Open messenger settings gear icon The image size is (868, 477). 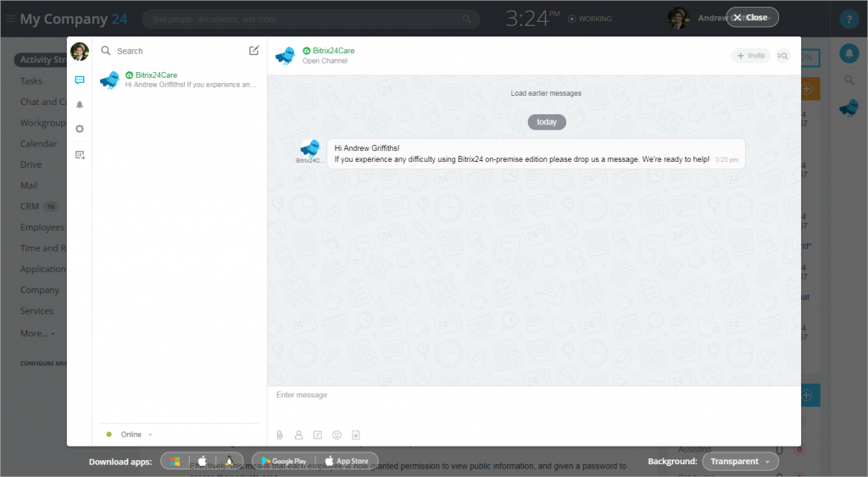tap(80, 129)
